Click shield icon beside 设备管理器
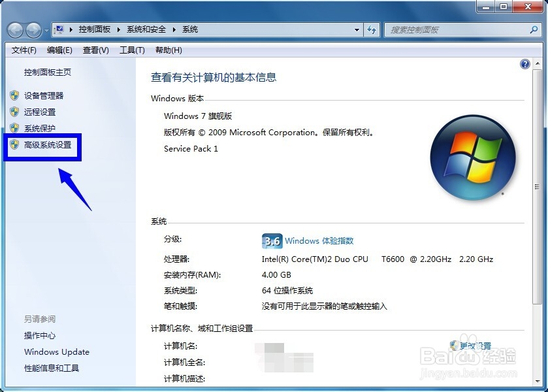The width and height of the screenshot is (548, 392). (x=14, y=95)
